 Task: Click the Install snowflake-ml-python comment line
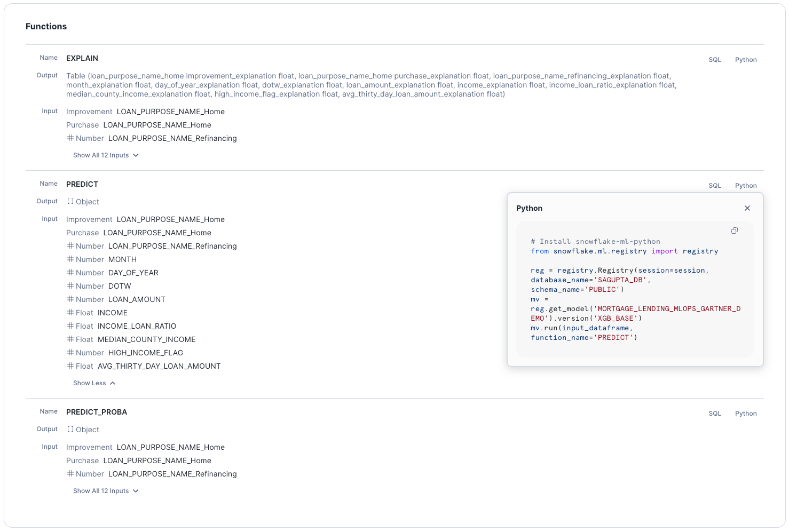[x=595, y=242]
